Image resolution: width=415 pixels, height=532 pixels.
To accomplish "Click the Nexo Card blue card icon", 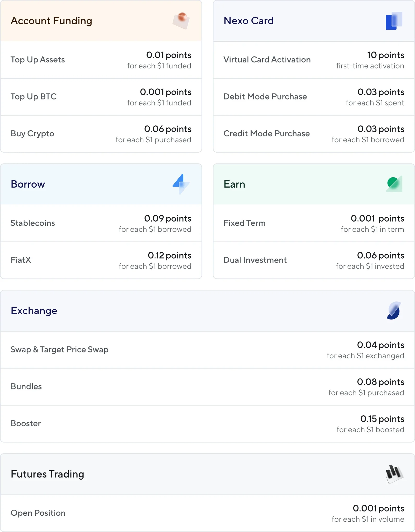I will pyautogui.click(x=394, y=21).
